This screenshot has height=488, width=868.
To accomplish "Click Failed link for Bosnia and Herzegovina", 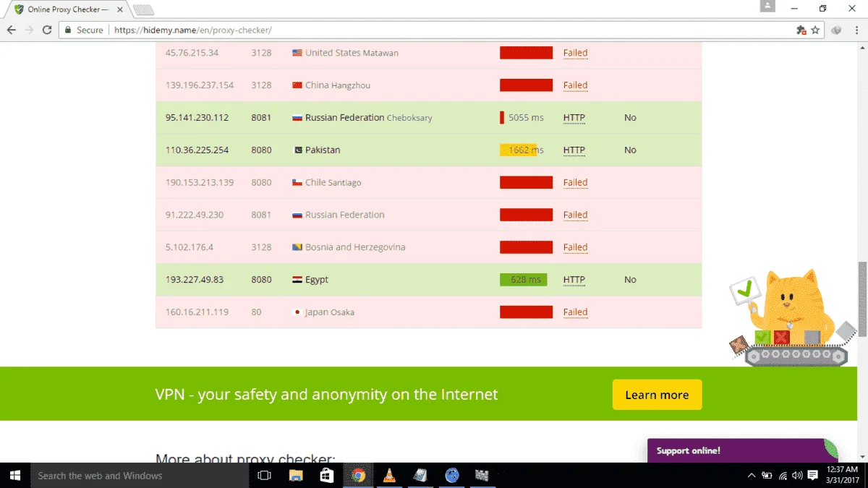I will click(x=575, y=247).
